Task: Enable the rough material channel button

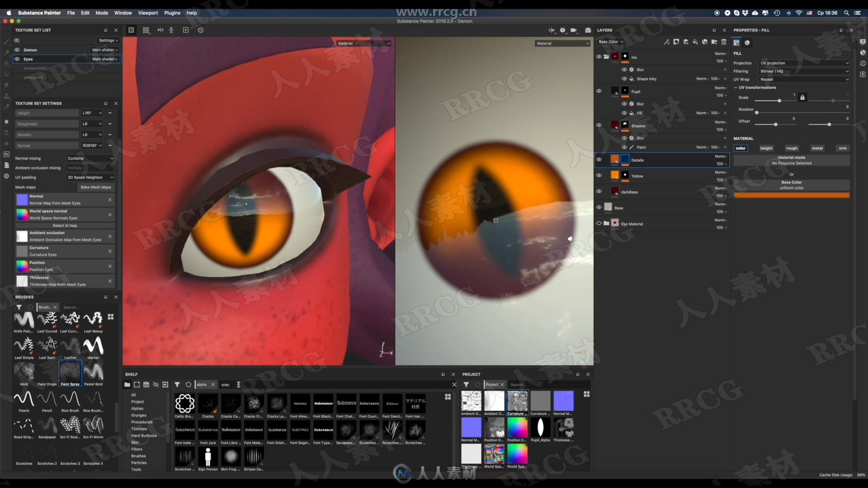Action: (x=792, y=148)
